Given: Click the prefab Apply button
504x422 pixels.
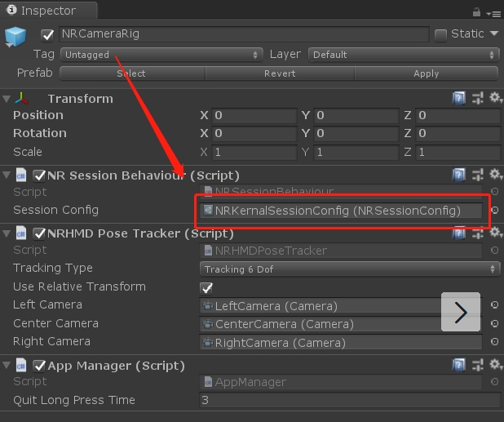Looking at the screenshot, I should [x=426, y=73].
